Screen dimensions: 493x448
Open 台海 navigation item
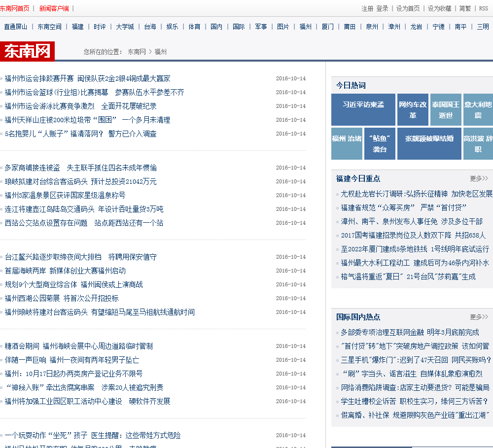(150, 27)
